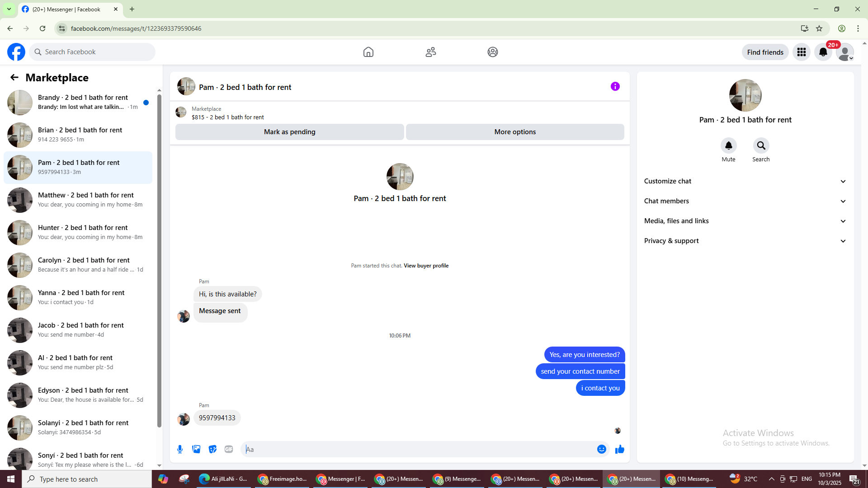Choose a GIF
Screen dimensions: 868x488
[x=229, y=449]
